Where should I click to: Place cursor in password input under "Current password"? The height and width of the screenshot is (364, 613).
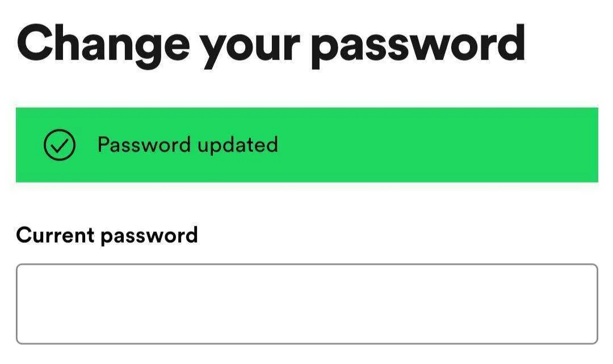coord(307,304)
